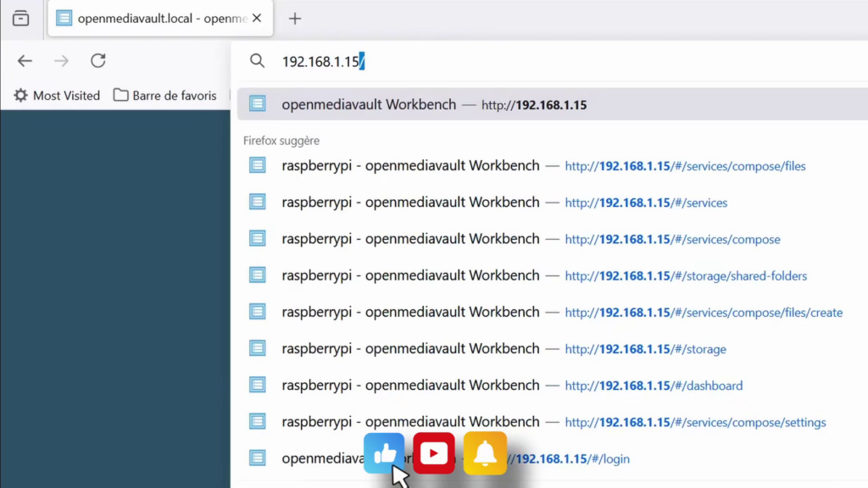Open the Barre de favoris folder
Viewport: 868px width, 488px height.
tap(165, 96)
